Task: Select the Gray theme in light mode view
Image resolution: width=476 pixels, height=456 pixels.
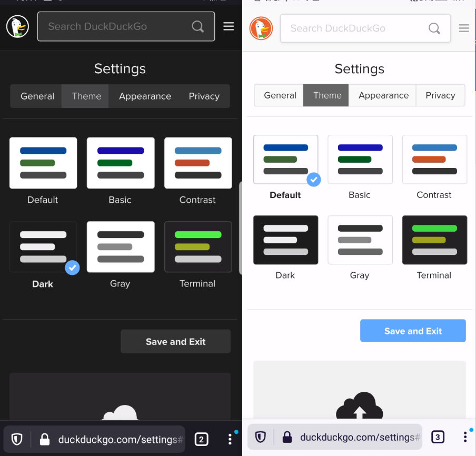Action: (360, 240)
